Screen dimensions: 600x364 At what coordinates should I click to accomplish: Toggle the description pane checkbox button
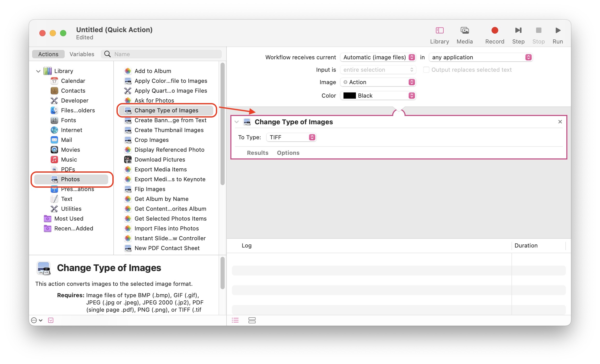pos(51,320)
